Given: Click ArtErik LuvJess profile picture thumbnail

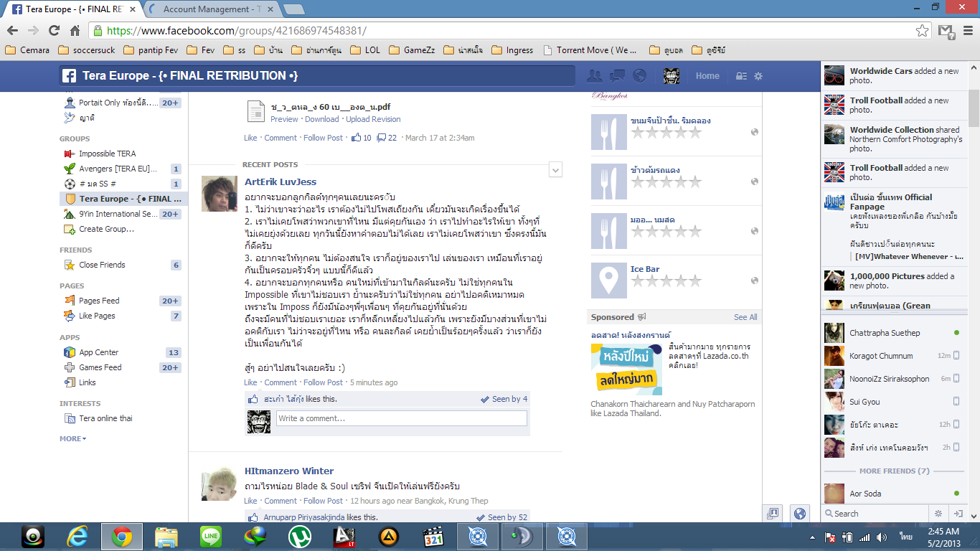Looking at the screenshot, I should (x=219, y=194).
